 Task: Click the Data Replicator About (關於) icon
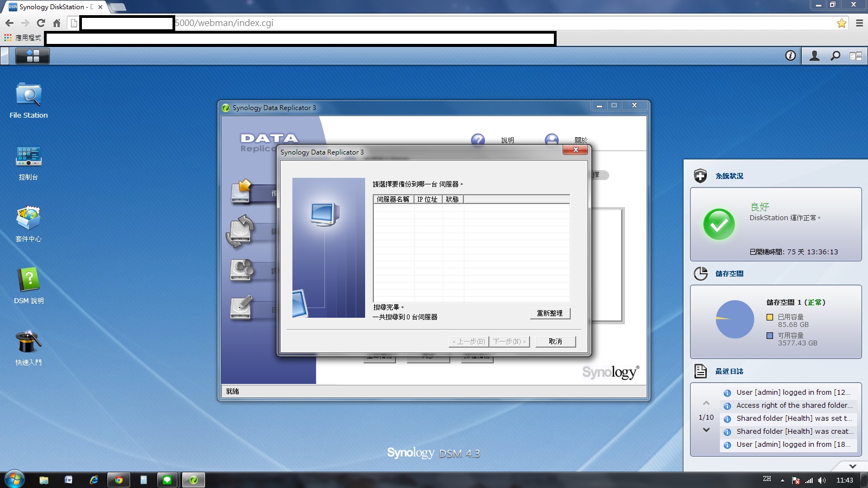552,140
